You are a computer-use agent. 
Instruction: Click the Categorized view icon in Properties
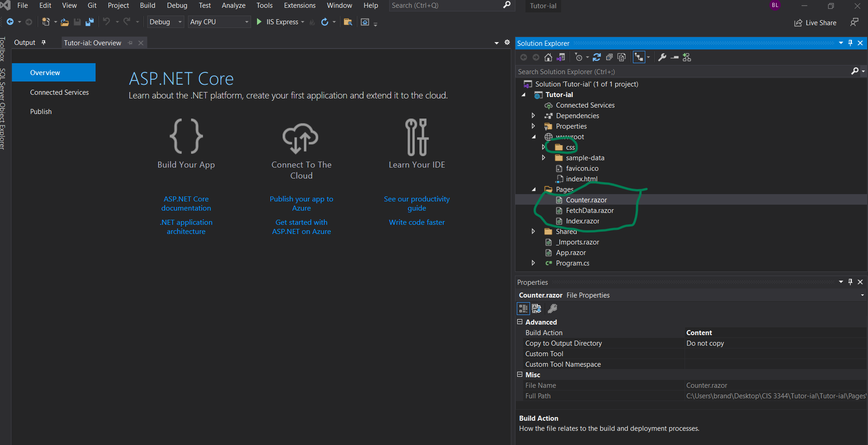(x=523, y=309)
